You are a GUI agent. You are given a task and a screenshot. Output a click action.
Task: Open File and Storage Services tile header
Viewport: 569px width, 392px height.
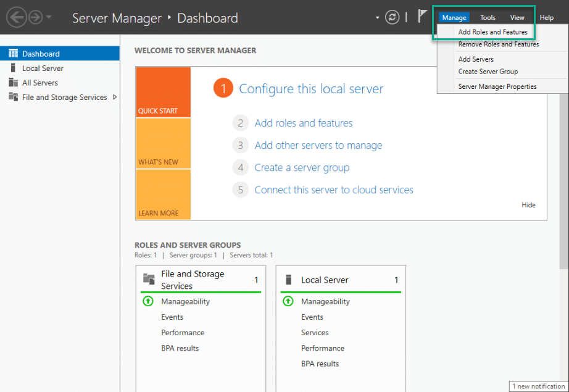(x=201, y=280)
